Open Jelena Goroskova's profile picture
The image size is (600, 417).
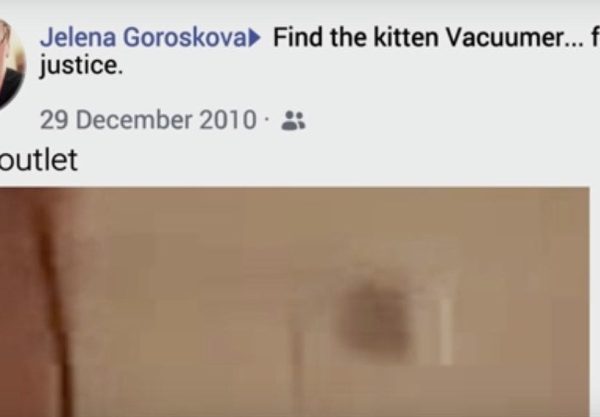pyautogui.click(x=11, y=63)
